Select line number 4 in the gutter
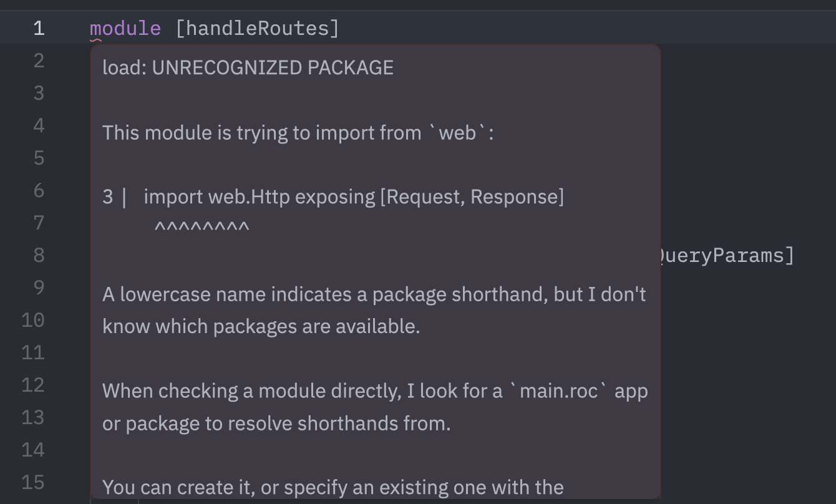Viewport: 836px width, 504px height. (x=39, y=126)
